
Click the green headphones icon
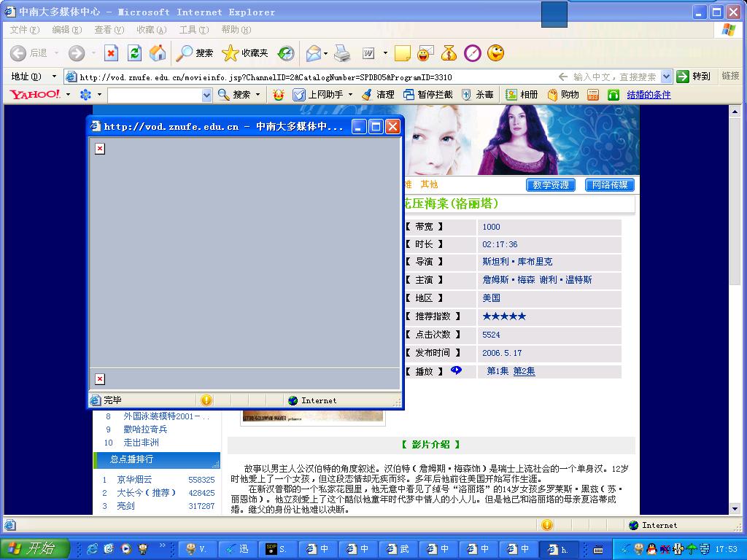tap(613, 95)
